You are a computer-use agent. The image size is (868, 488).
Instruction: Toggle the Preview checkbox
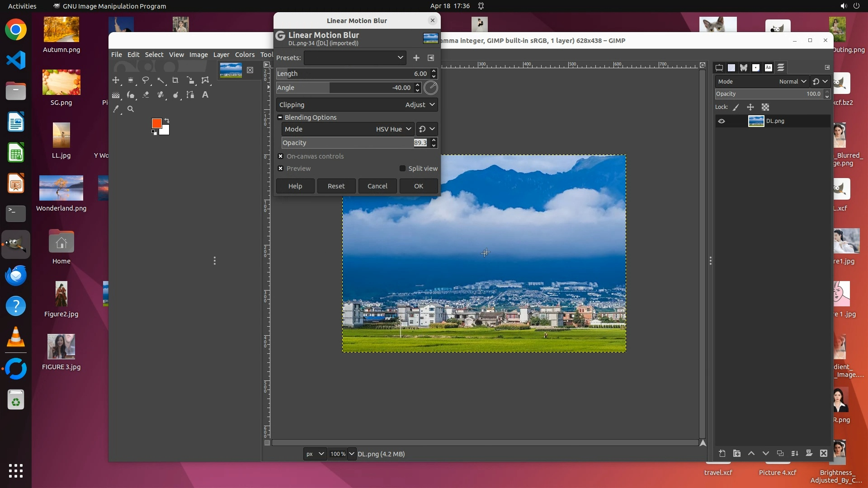281,169
